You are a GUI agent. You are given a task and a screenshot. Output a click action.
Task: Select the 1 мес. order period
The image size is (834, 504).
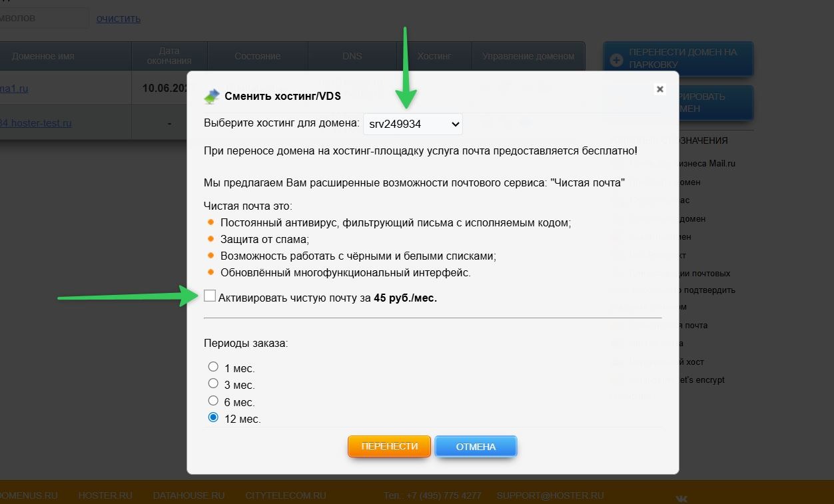(x=213, y=366)
